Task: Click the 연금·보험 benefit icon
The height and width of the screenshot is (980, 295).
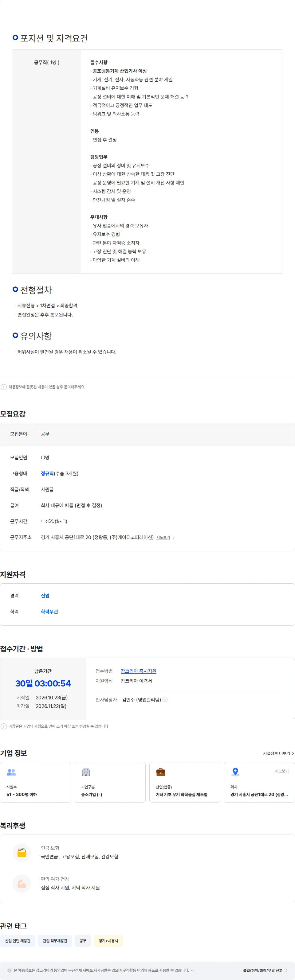Action: 22,853
